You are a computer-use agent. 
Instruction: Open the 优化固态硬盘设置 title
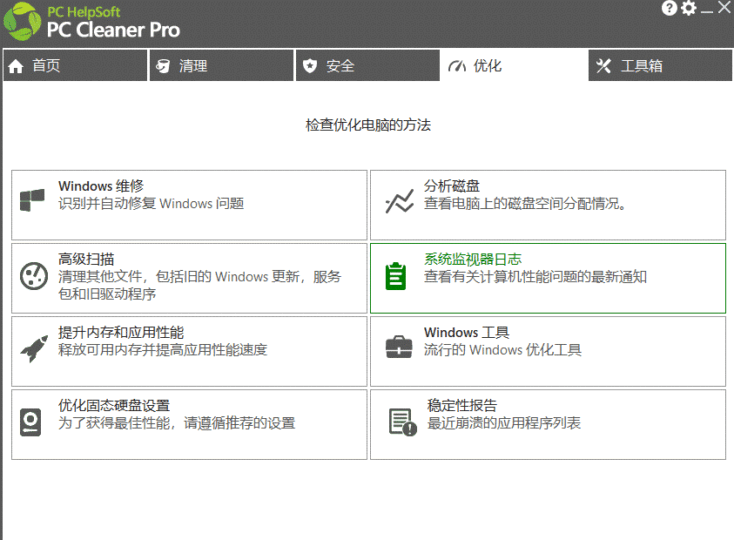[114, 406]
